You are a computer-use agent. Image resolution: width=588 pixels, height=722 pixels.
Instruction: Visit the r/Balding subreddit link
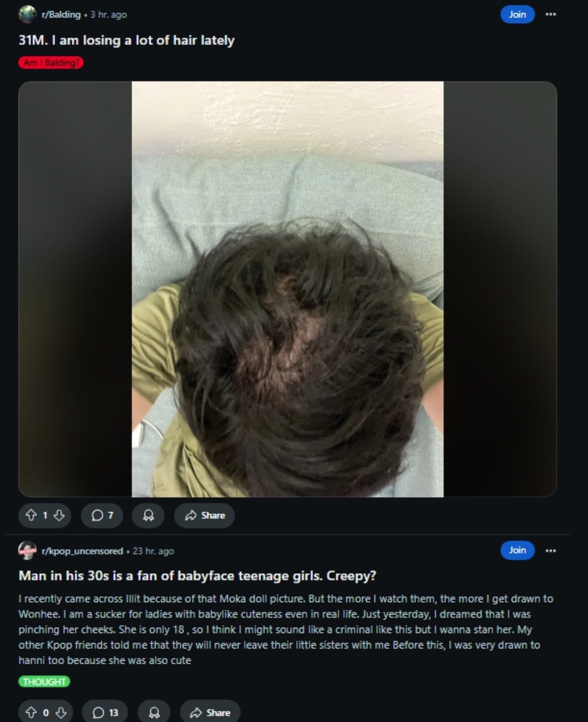point(61,15)
